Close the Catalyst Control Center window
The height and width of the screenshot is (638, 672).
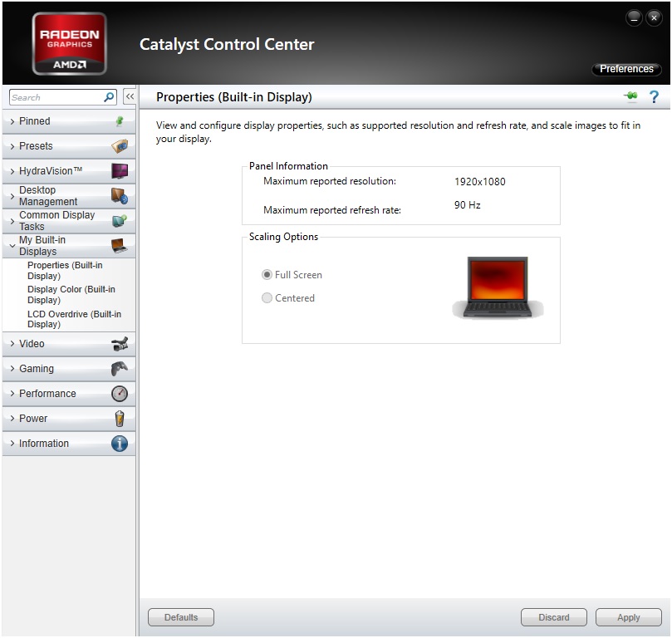pyautogui.click(x=654, y=18)
